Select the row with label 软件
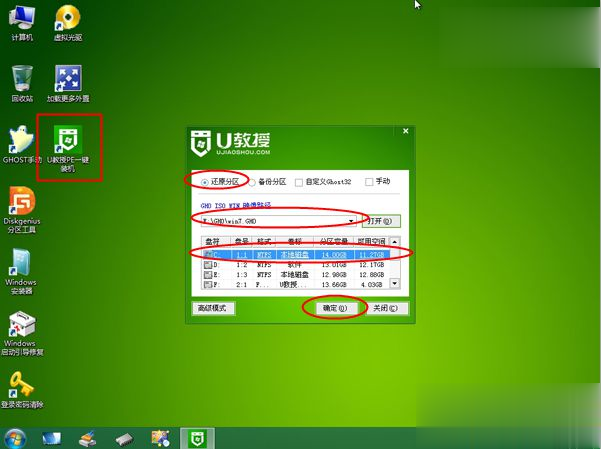This screenshot has width=601, height=449. tap(296, 265)
